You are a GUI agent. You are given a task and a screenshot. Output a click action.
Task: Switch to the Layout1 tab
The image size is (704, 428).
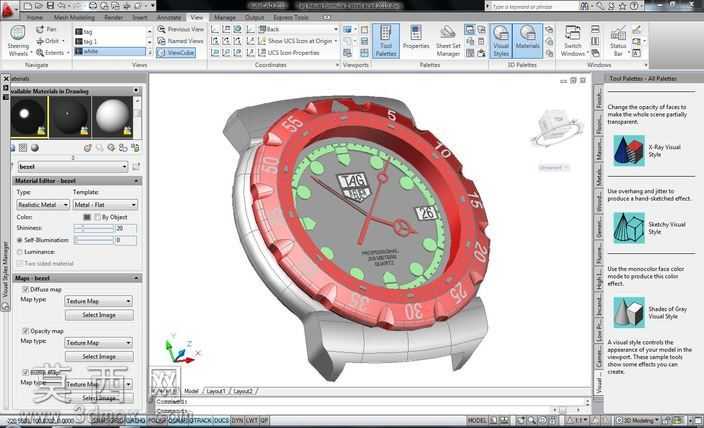coord(216,391)
